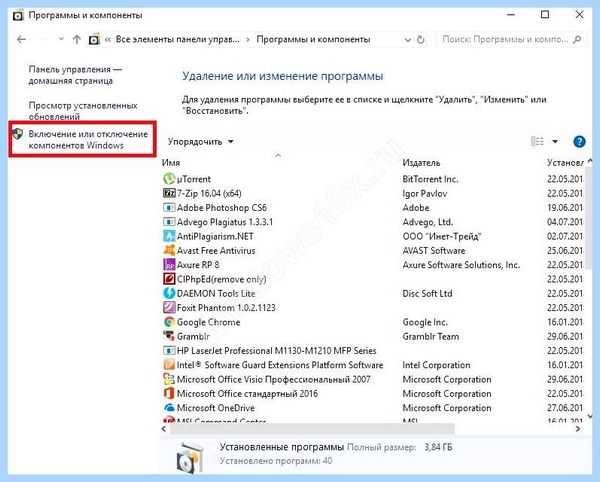Select publisher Google Inc.
Viewport: 600px width, 482px height.
[425, 322]
